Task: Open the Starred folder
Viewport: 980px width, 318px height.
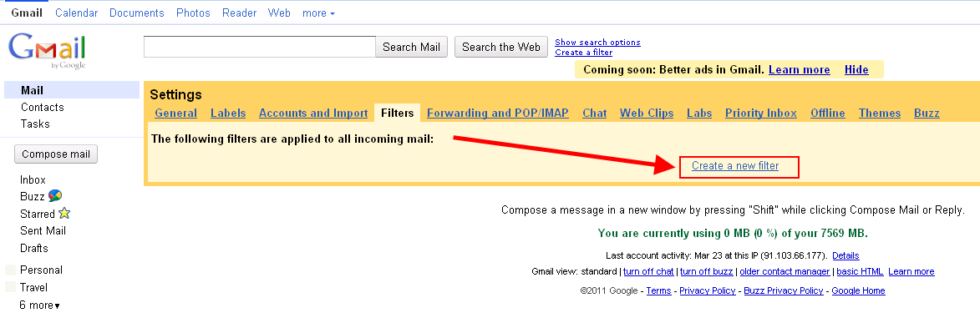Action: coord(38,214)
